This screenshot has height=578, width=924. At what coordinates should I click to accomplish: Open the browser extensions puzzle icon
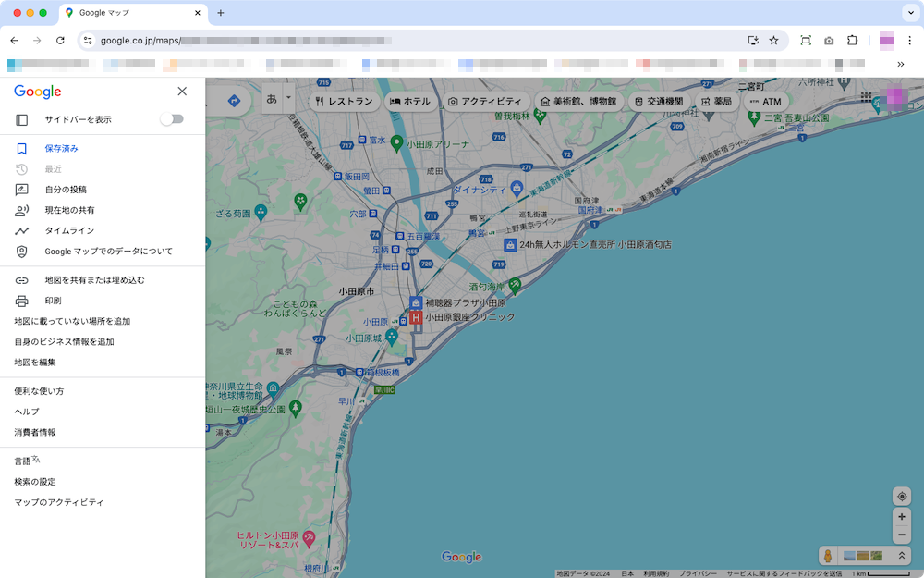852,40
